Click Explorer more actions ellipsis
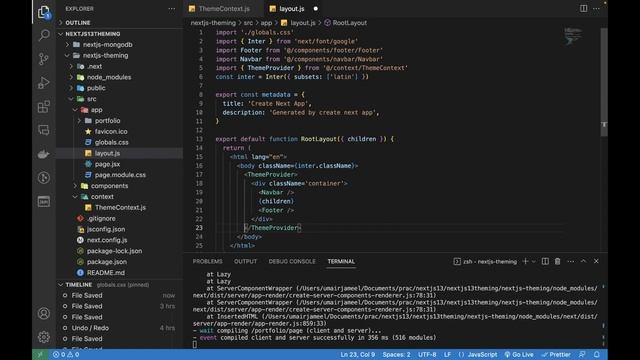Viewport: 640px width, 360px height. click(171, 9)
